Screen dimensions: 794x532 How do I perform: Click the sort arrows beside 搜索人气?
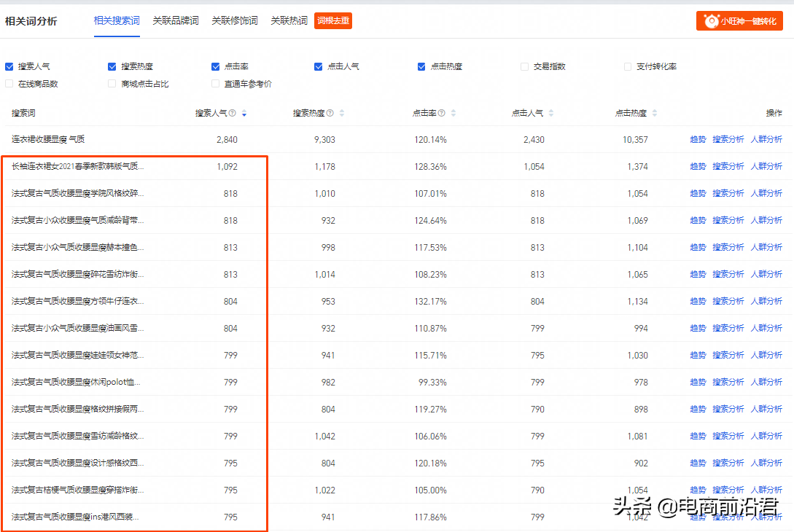click(244, 113)
